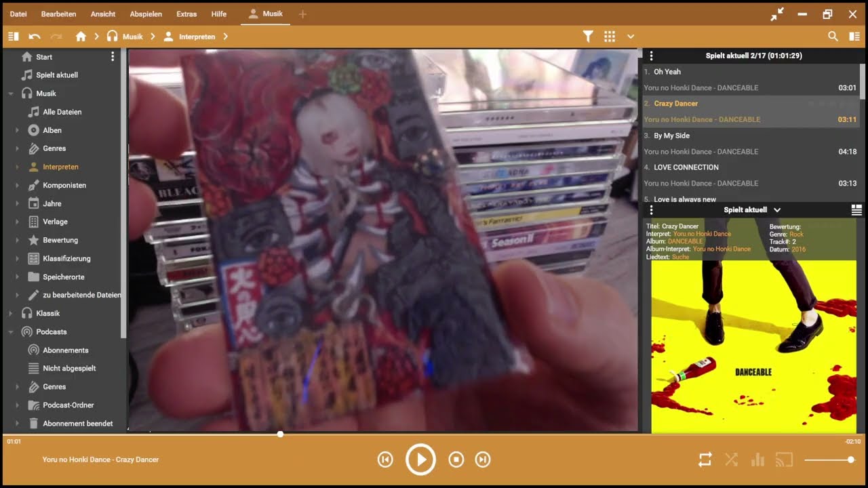868x488 pixels.
Task: Open the view options dropdown arrow
Action: point(631,37)
